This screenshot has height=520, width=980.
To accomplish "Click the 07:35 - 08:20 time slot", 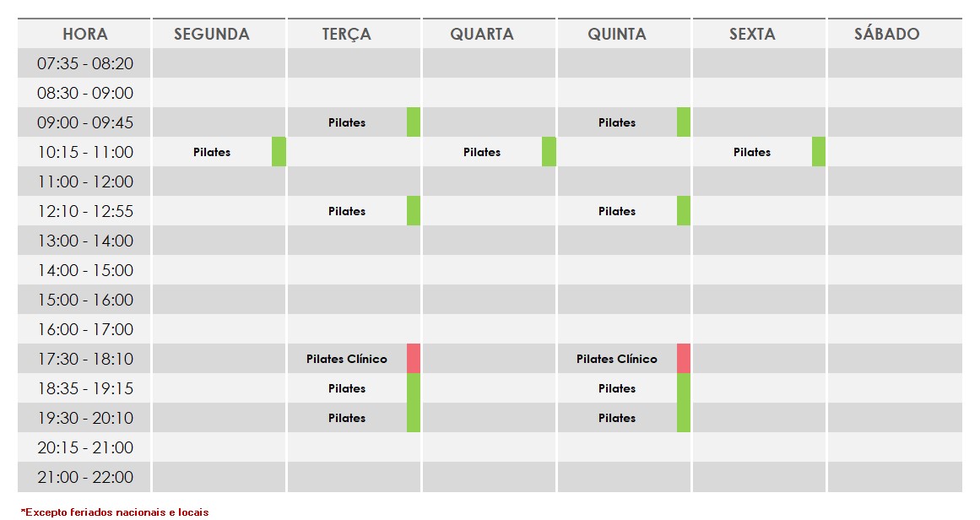I will pyautogui.click(x=85, y=63).
